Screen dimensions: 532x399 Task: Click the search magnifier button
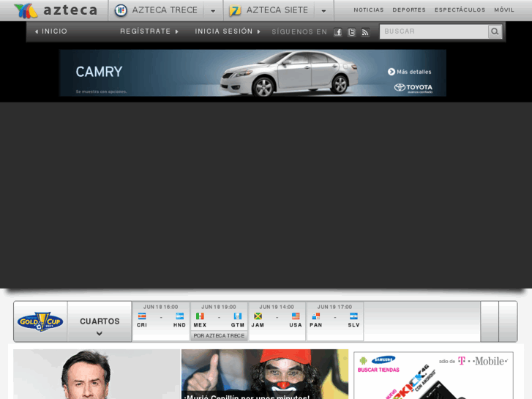(x=495, y=31)
